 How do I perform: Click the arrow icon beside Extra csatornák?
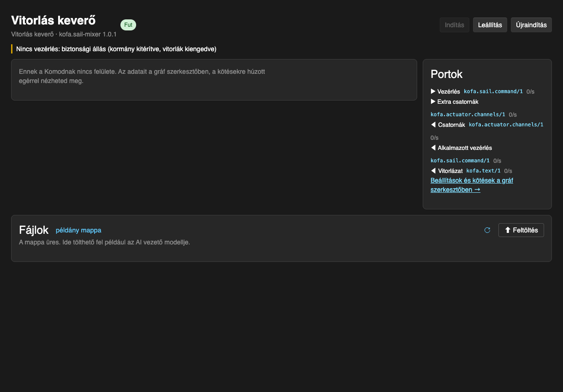[x=433, y=101]
